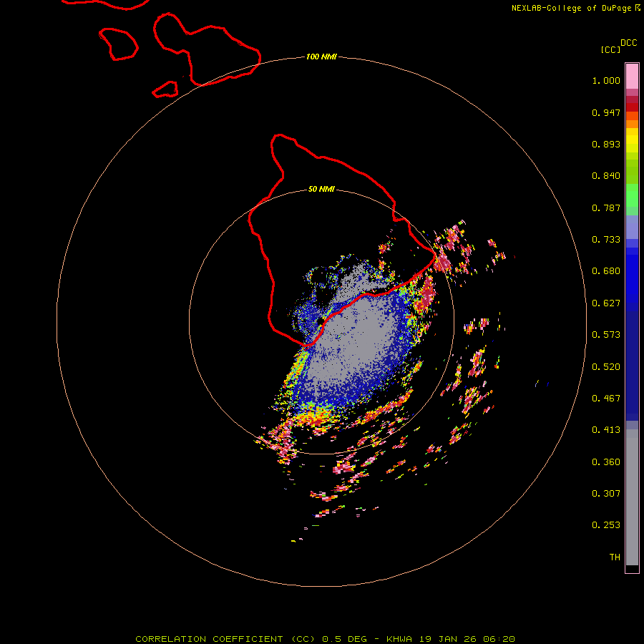Click the KHWA radar site identifier
This screenshot has height=644, width=644.
coord(399,639)
